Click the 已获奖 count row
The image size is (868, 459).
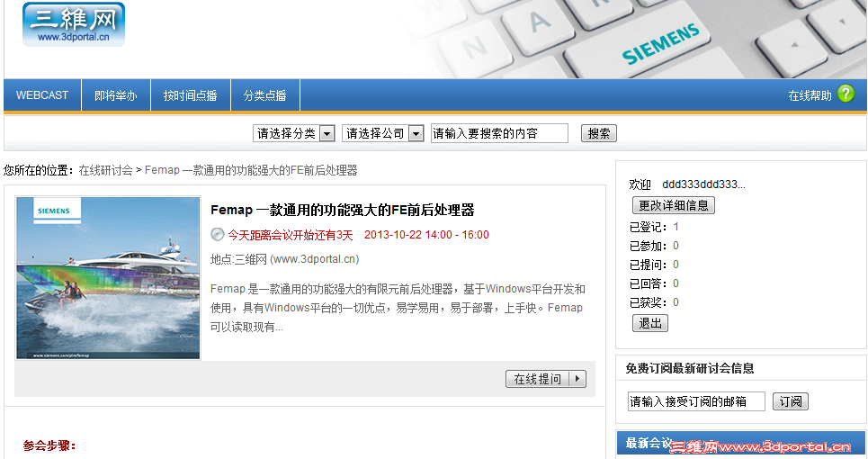654,302
